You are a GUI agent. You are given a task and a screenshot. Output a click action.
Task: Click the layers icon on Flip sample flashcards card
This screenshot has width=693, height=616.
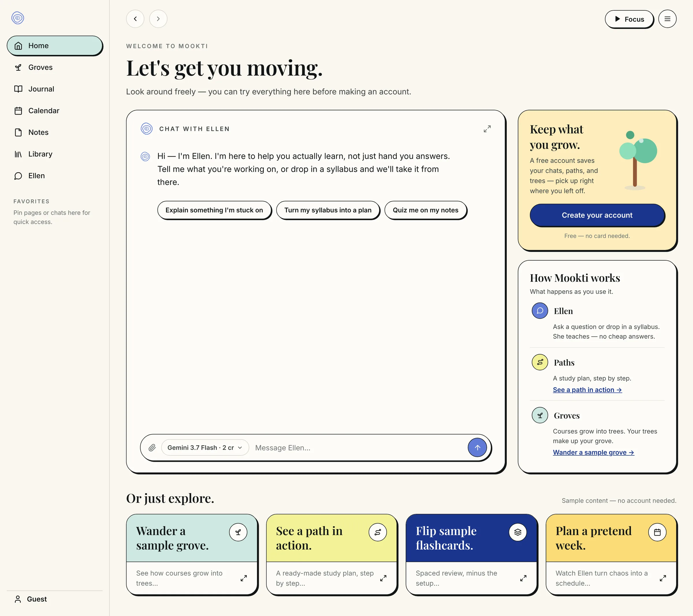pos(518,532)
